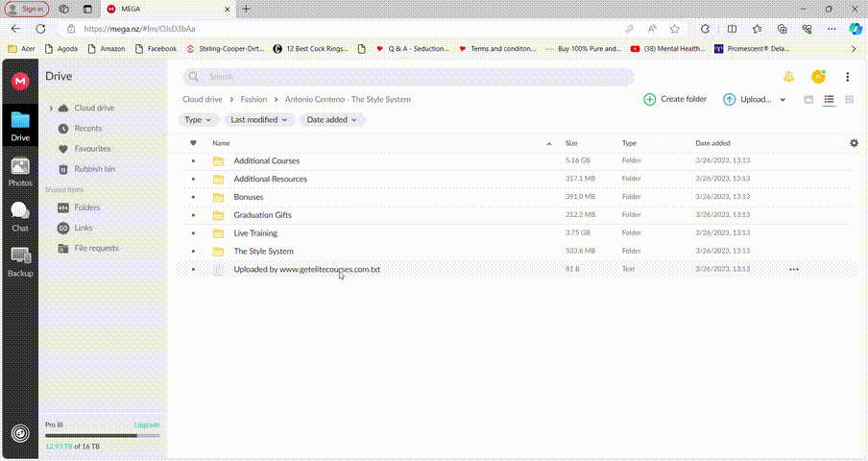This screenshot has height=461, width=868.
Task: Click the Create folder button
Action: click(675, 99)
